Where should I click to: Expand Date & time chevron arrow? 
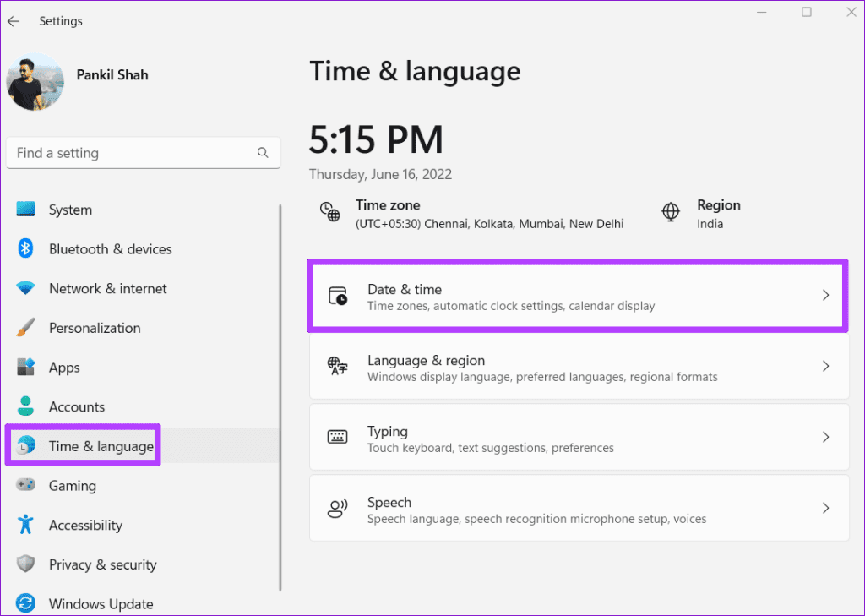coord(825,296)
